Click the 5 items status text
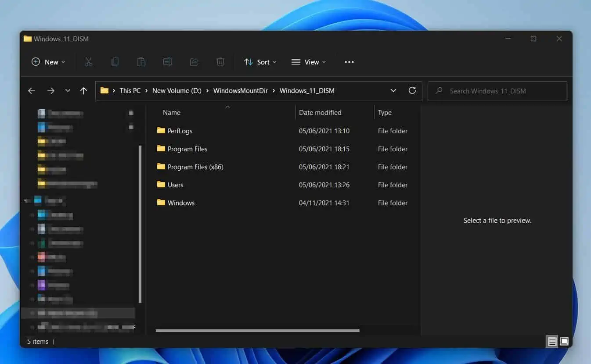Image resolution: width=591 pixels, height=364 pixels. tap(38, 341)
